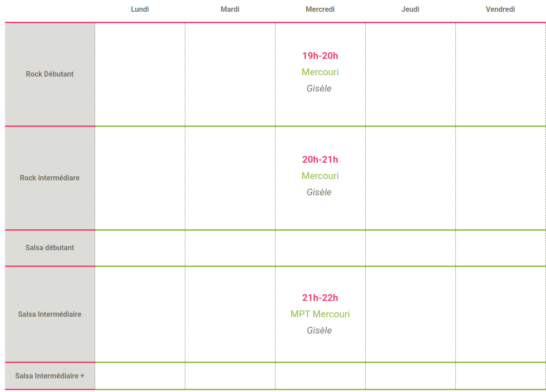This screenshot has width=546, height=392.
Task: Click the 21h-22h time slot
Action: pyautogui.click(x=320, y=298)
